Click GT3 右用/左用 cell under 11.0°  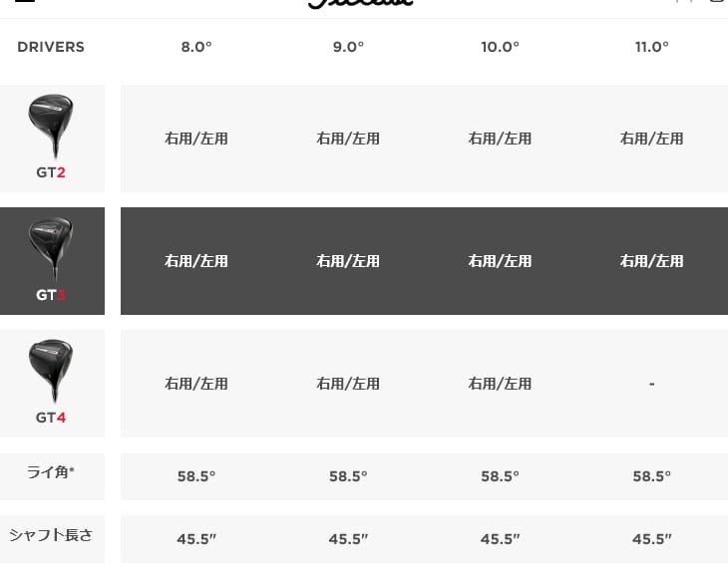[x=651, y=261]
